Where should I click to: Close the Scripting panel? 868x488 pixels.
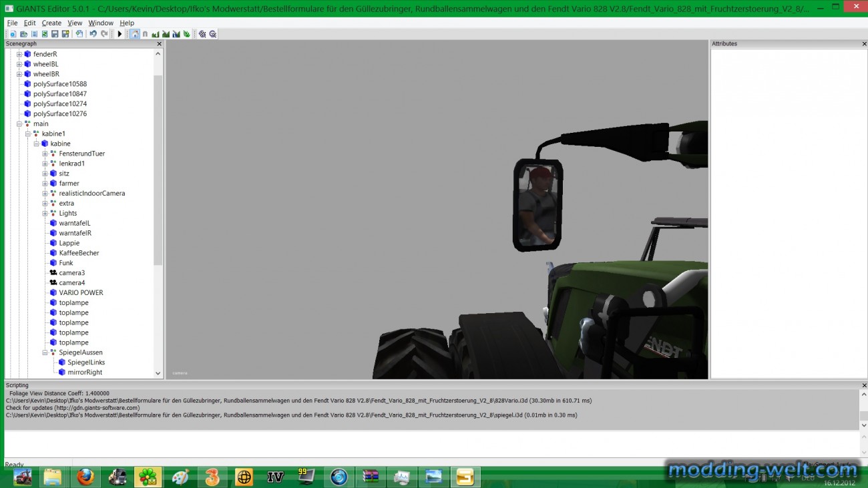[864, 385]
